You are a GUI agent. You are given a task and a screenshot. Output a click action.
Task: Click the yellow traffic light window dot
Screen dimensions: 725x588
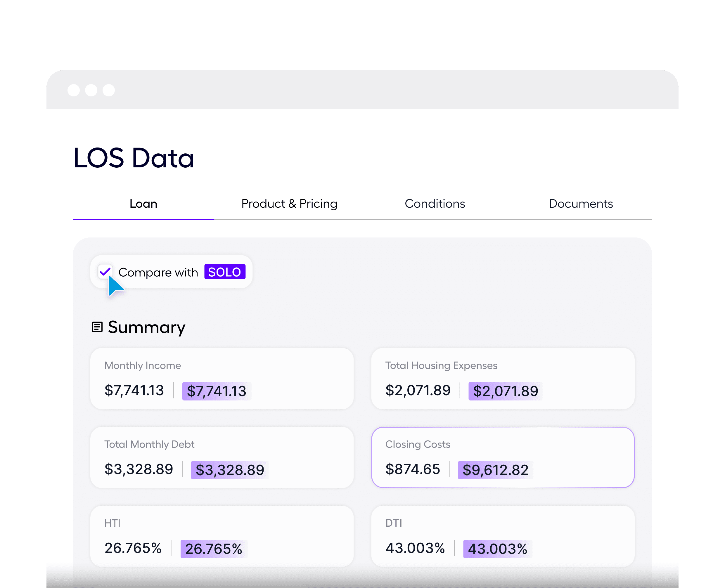point(91,90)
